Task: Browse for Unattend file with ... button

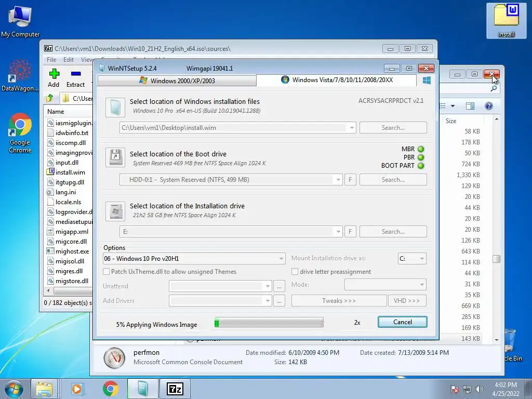Action: [279, 286]
